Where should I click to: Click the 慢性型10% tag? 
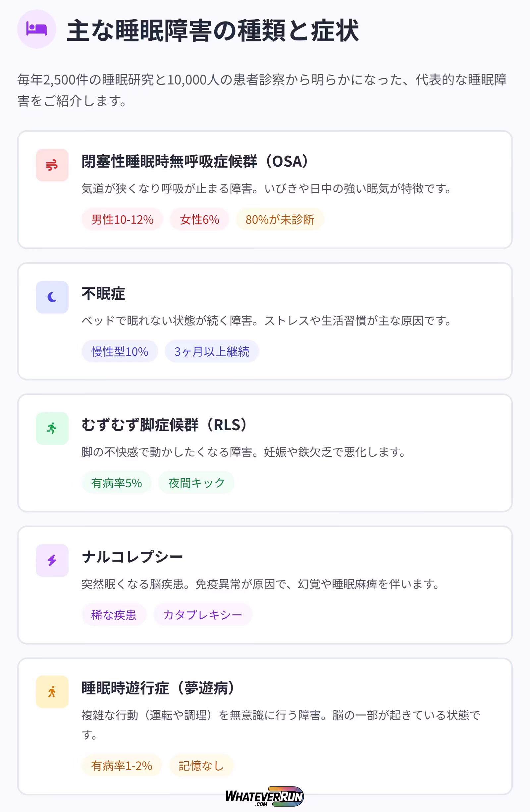pos(120,351)
